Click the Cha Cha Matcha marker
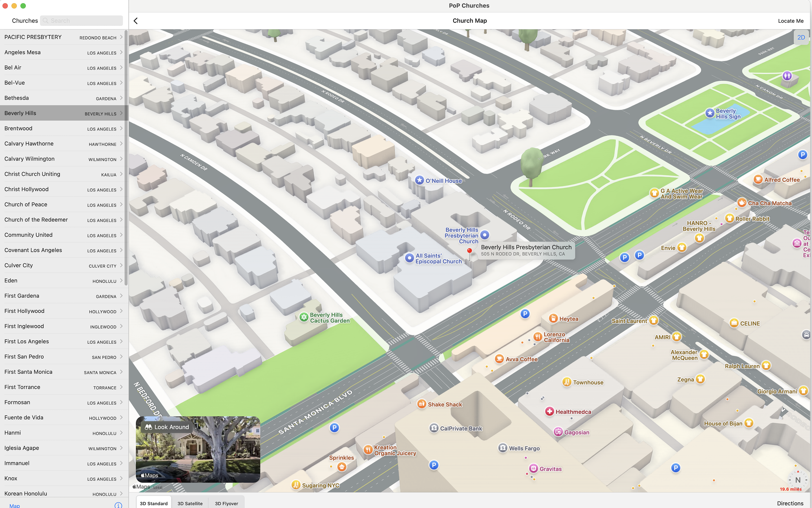This screenshot has width=812, height=508. coord(742,203)
